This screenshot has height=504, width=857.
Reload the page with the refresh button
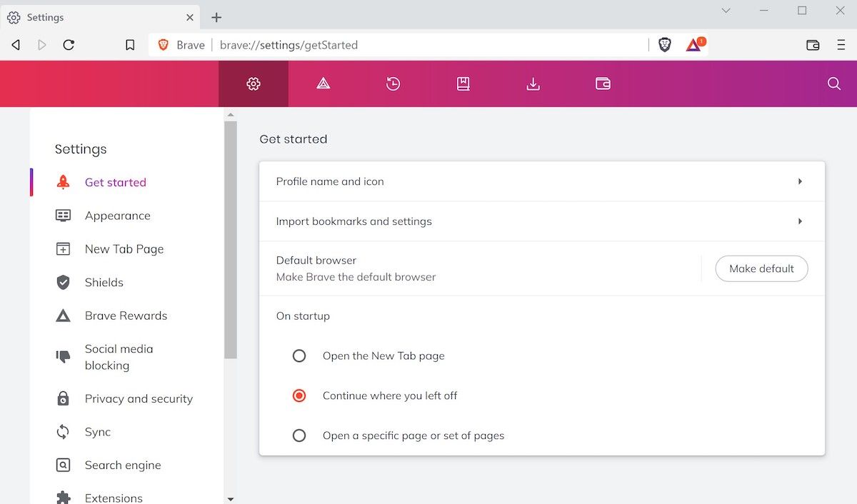(69, 45)
